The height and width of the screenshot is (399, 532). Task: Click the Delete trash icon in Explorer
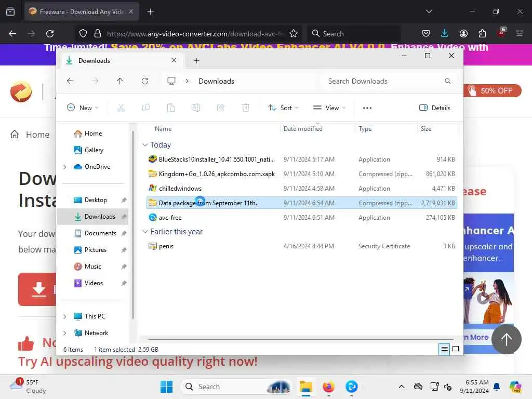coord(246,108)
